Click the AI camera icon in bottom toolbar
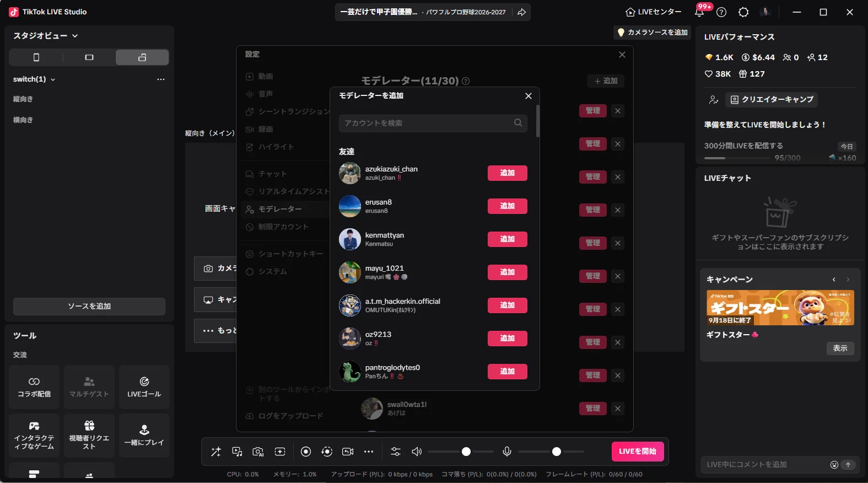The image size is (868, 483). coord(258,452)
